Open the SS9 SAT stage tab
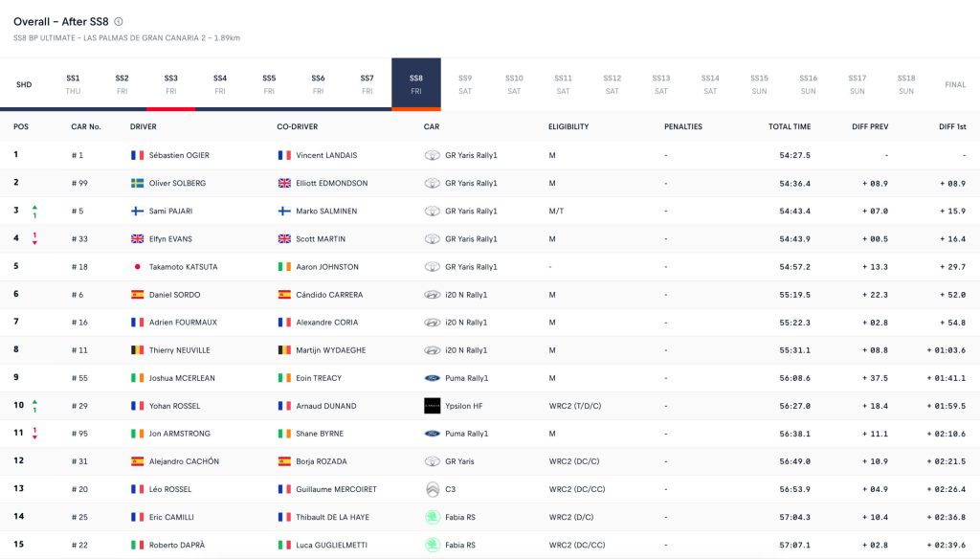980x559 pixels. [465, 84]
